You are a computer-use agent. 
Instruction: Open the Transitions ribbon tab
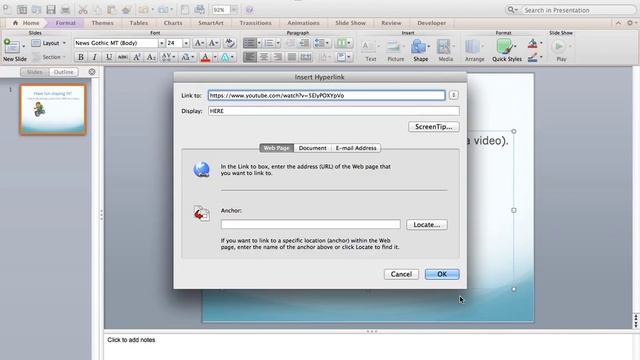(x=256, y=23)
